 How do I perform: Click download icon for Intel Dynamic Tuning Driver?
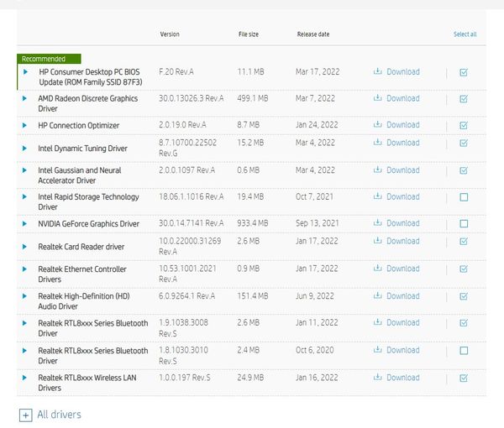[x=378, y=142]
